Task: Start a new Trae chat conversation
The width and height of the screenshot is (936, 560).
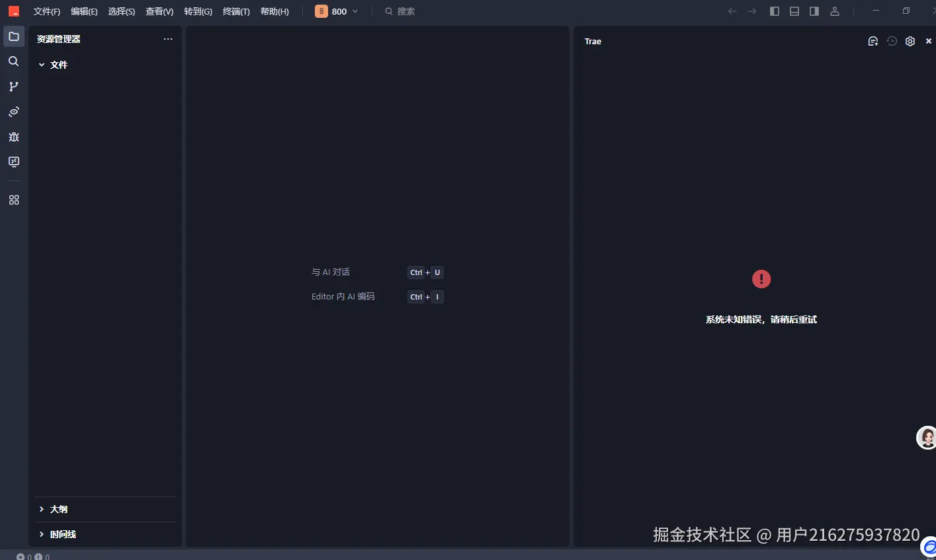Action: click(872, 41)
